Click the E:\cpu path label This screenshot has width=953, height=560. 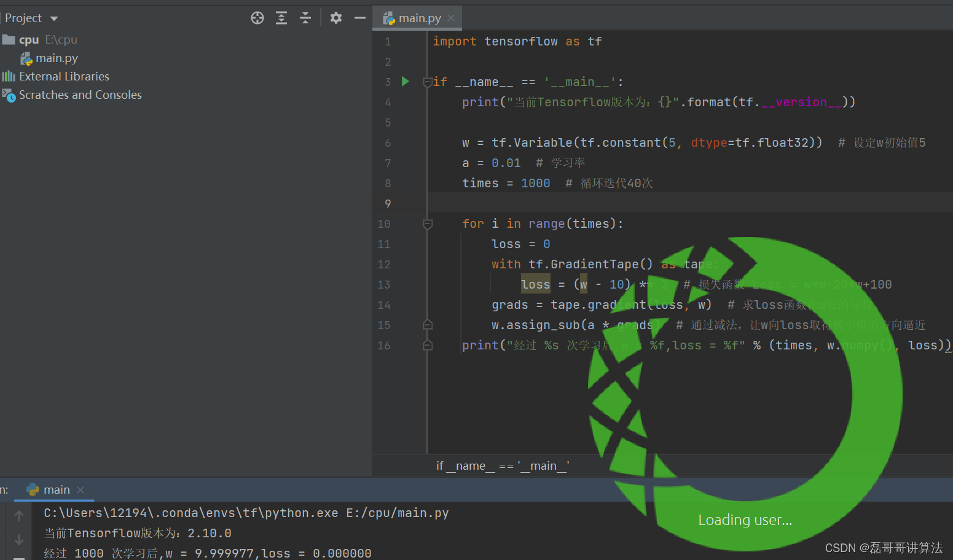pyautogui.click(x=61, y=40)
